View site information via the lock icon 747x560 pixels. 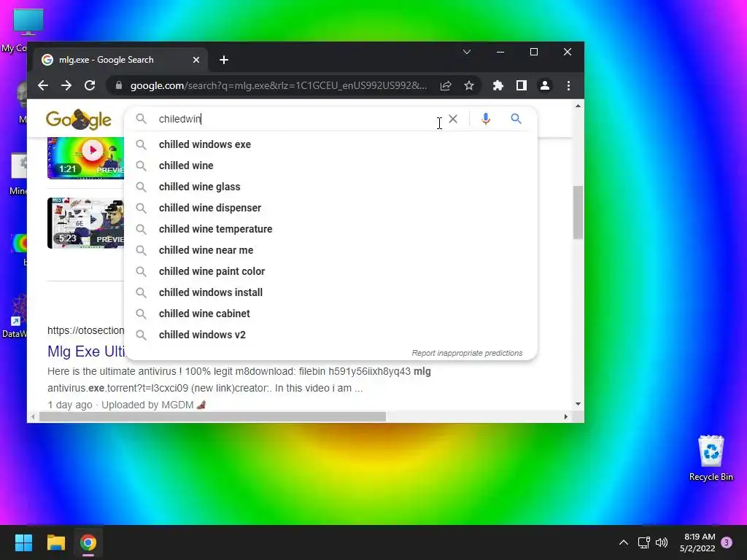point(119,86)
